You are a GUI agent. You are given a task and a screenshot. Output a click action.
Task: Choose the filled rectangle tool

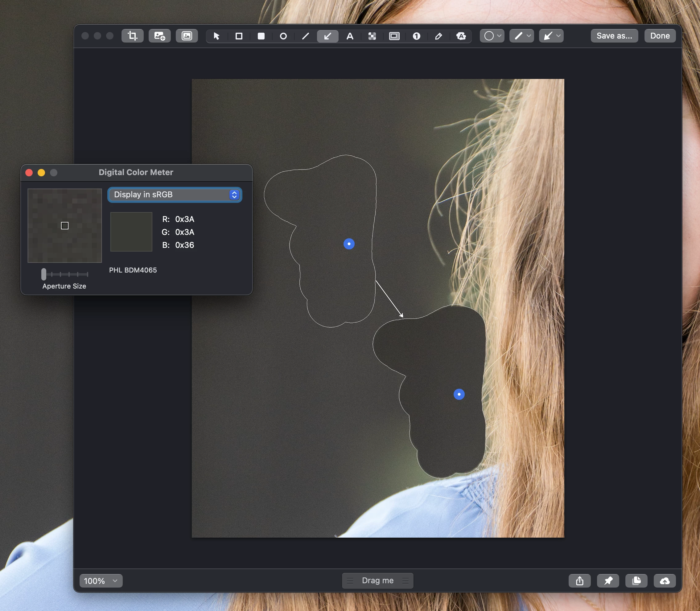click(x=261, y=36)
